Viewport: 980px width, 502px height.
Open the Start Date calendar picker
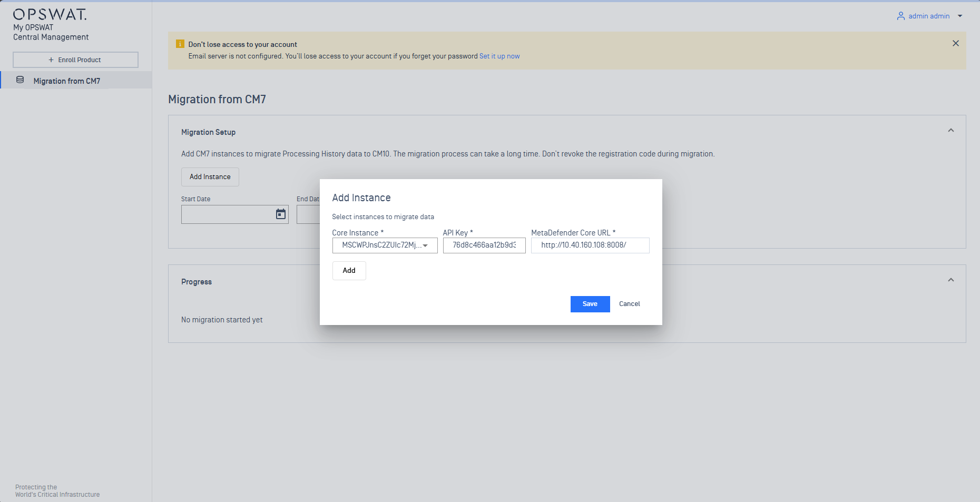pyautogui.click(x=281, y=214)
